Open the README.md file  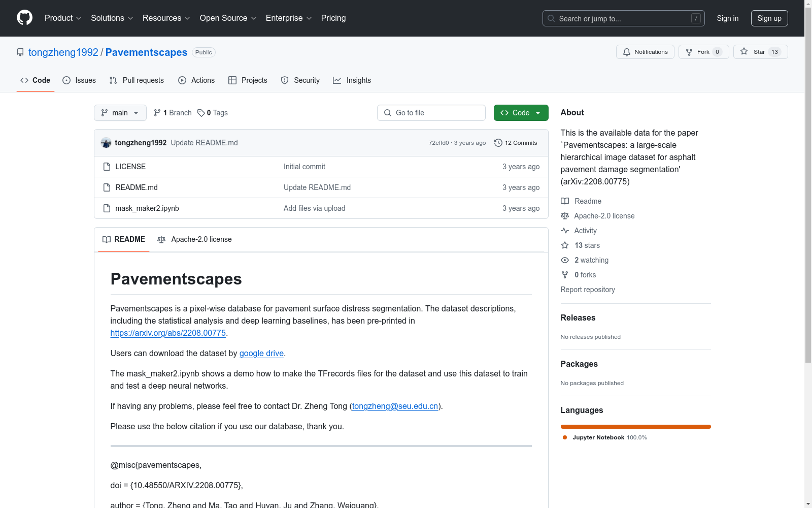(137, 187)
